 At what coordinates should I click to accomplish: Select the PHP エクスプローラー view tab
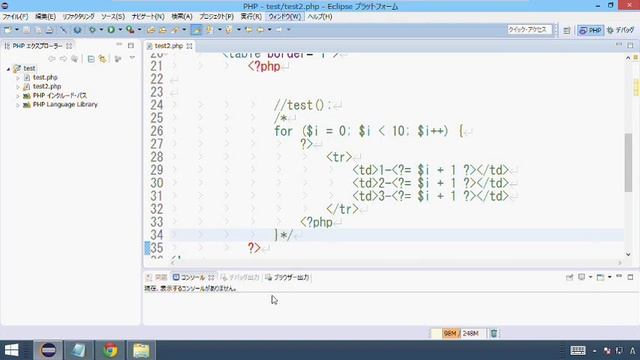37,46
